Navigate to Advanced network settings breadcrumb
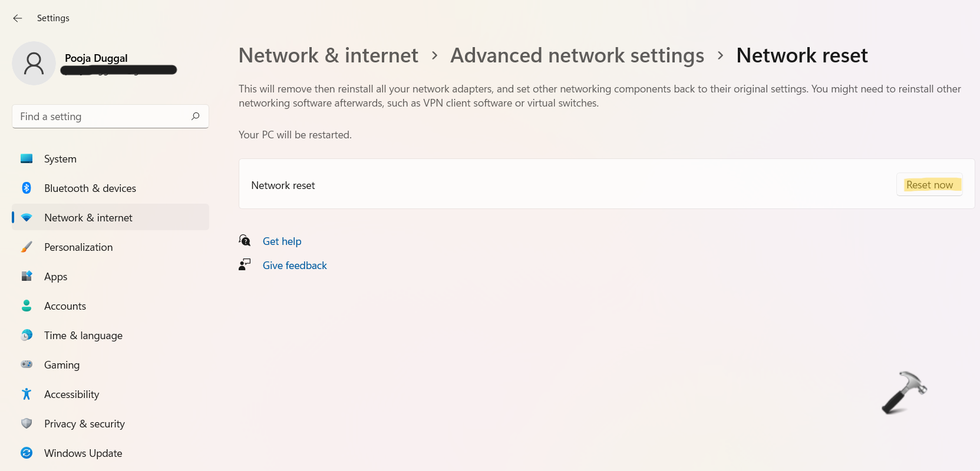Viewport: 980px width, 471px height. click(x=577, y=55)
